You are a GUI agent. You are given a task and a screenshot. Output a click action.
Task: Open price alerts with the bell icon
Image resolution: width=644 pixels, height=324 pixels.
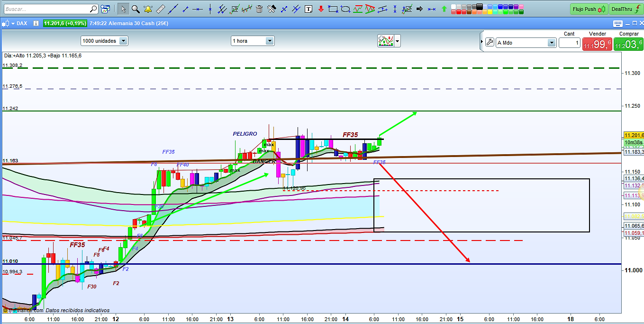click(148, 9)
